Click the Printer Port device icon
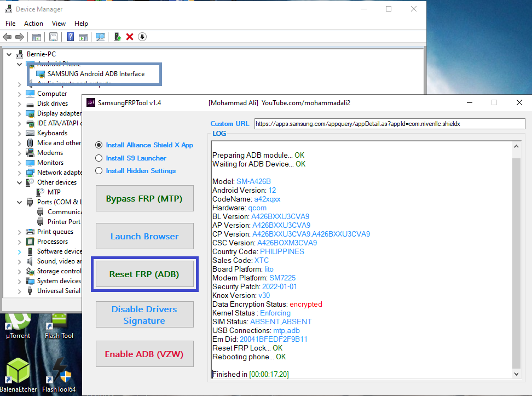This screenshot has height=396, width=532. pos(41,222)
